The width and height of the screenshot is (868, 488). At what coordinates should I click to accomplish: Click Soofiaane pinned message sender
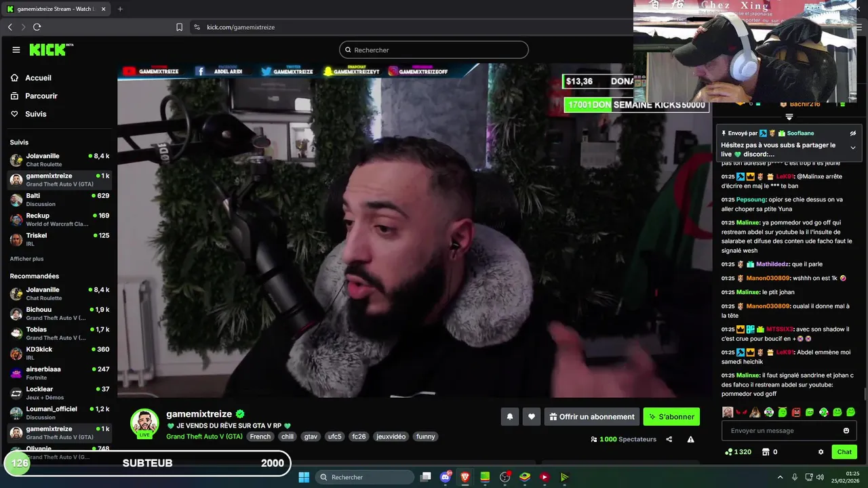click(x=801, y=134)
